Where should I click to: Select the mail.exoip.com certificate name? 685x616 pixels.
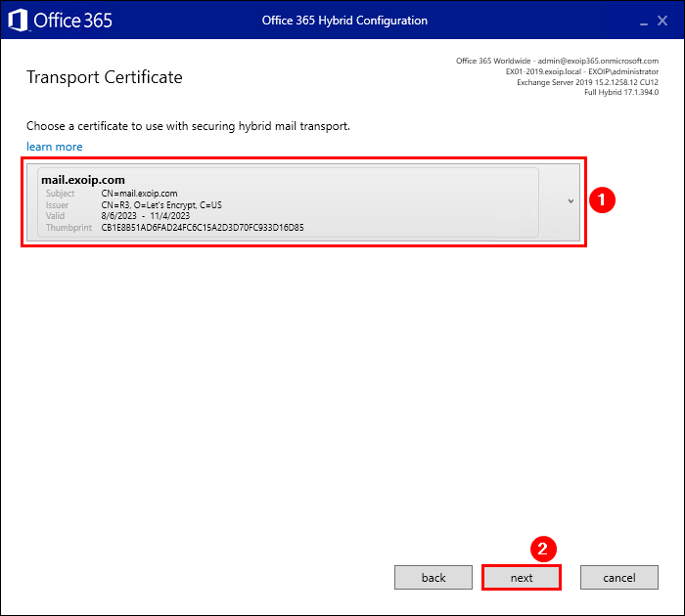tap(82, 180)
